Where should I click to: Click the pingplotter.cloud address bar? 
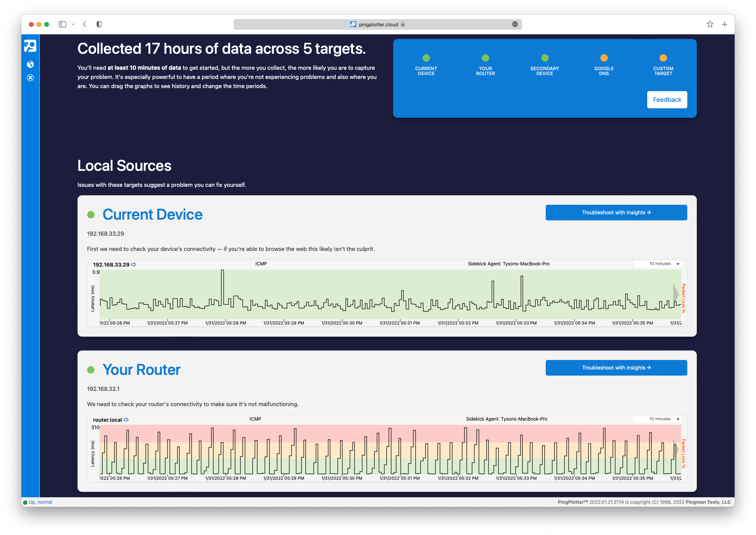pyautogui.click(x=378, y=24)
